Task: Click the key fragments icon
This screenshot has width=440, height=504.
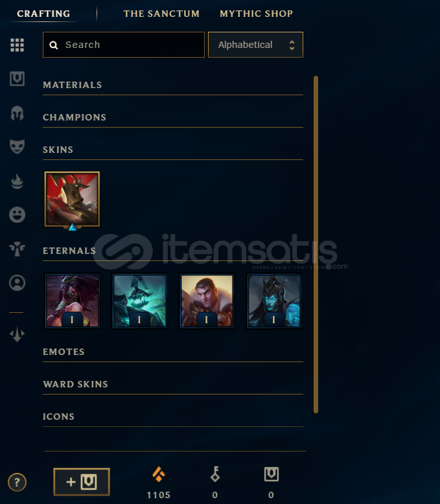Action: tap(215, 474)
